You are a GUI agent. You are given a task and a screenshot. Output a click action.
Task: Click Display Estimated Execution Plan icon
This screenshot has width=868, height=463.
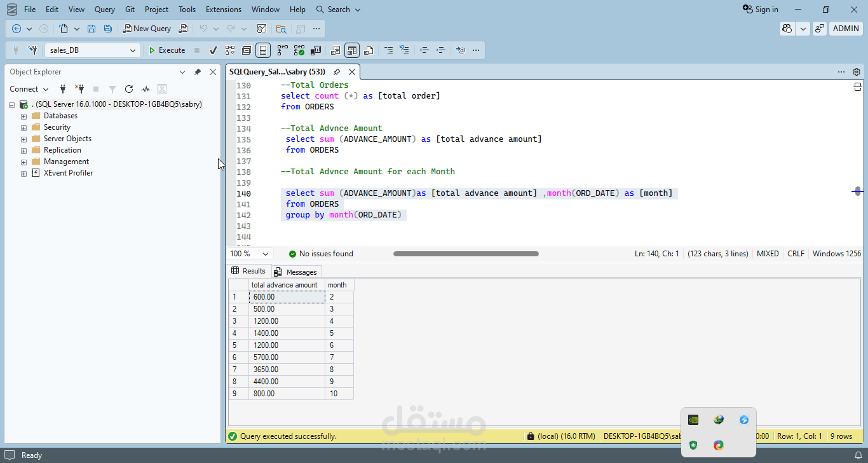pos(230,50)
